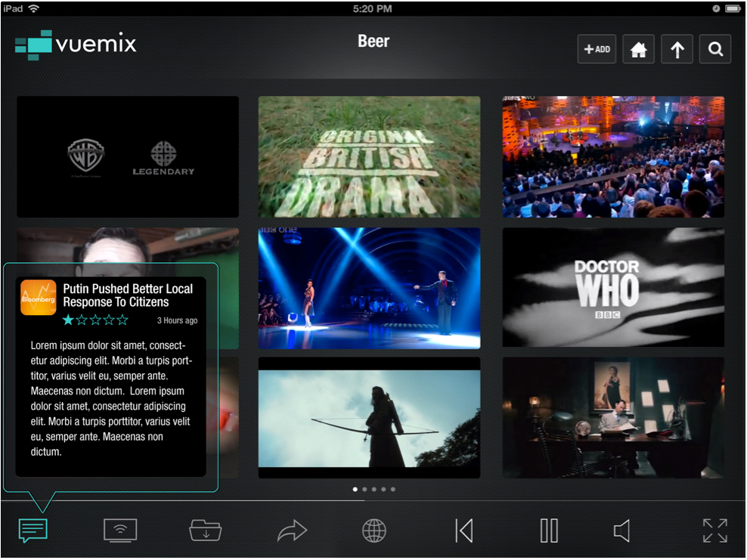The height and width of the screenshot is (560, 747).
Task: Tap the Beer channel title
Action: click(x=373, y=42)
